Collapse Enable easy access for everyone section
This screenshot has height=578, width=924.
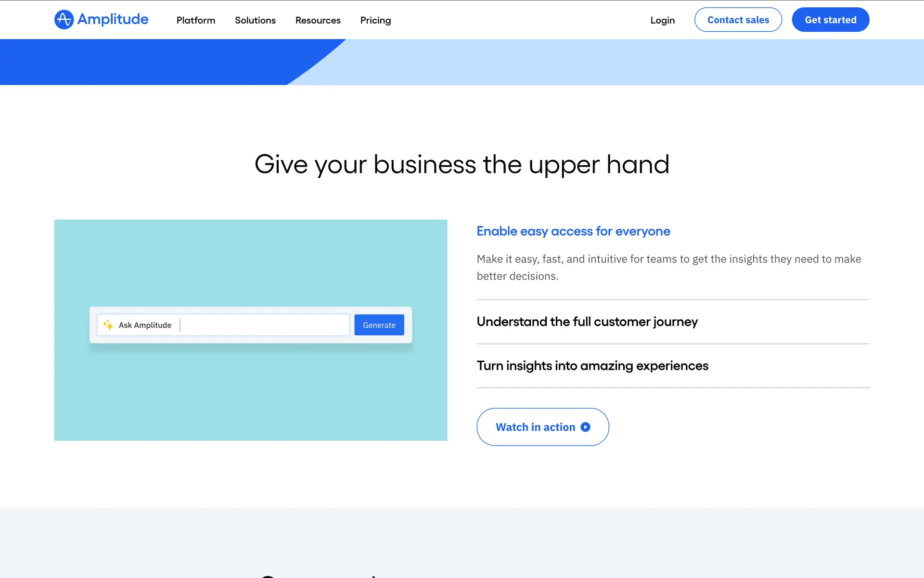573,231
